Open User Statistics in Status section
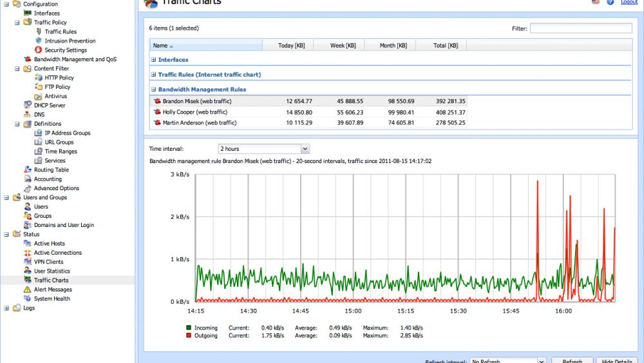This screenshot has height=363, width=644. coord(52,271)
